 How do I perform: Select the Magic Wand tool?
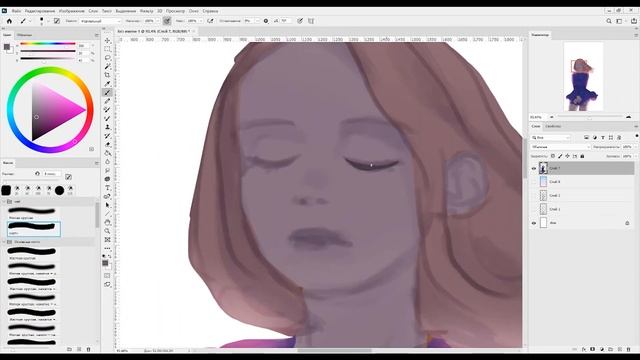107,66
